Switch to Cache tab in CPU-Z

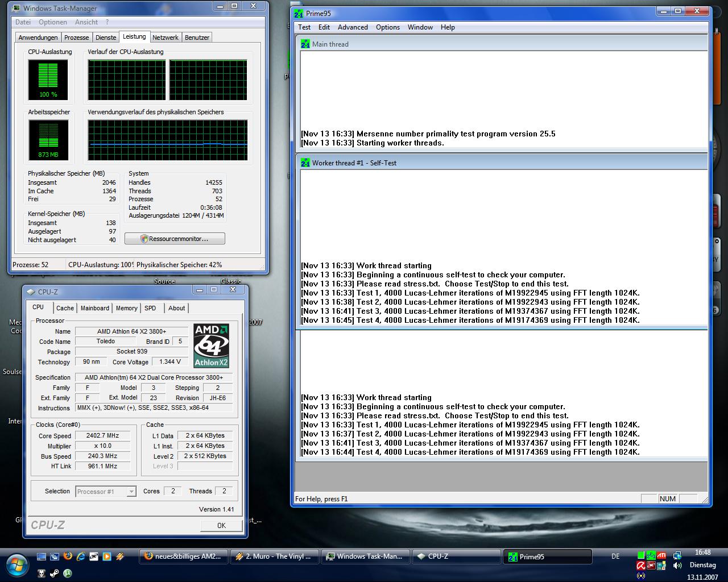tap(65, 308)
